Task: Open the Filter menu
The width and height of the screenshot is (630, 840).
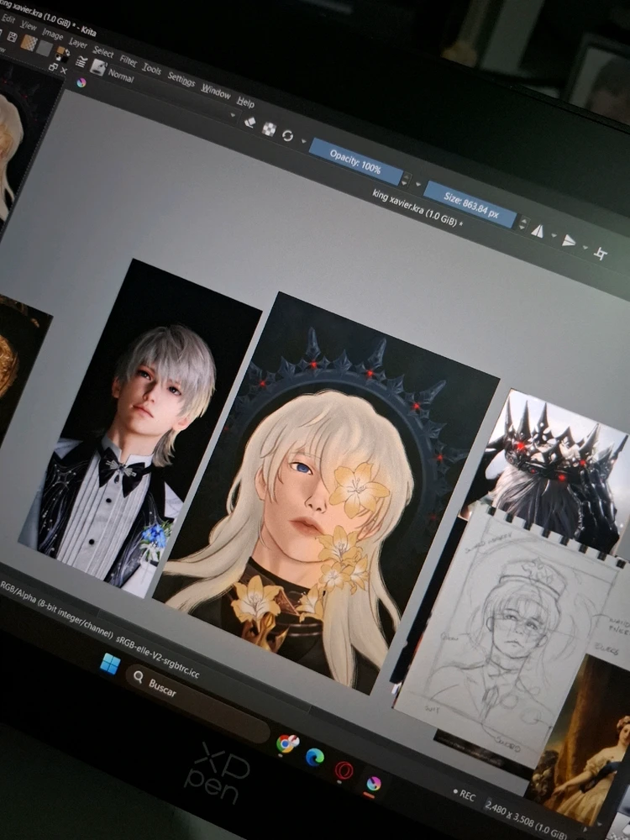Action: 128,60
